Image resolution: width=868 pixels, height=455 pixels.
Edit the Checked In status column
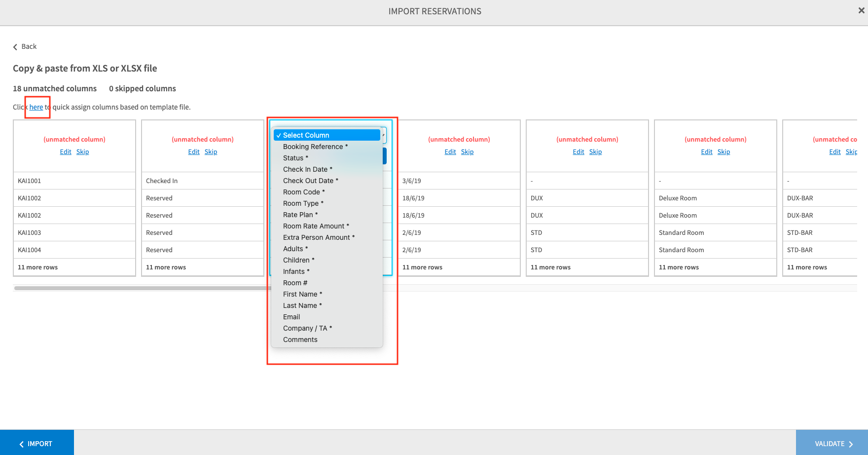(194, 152)
